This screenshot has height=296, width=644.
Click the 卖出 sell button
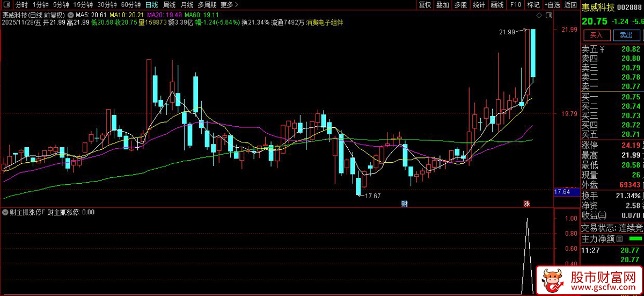point(626,35)
